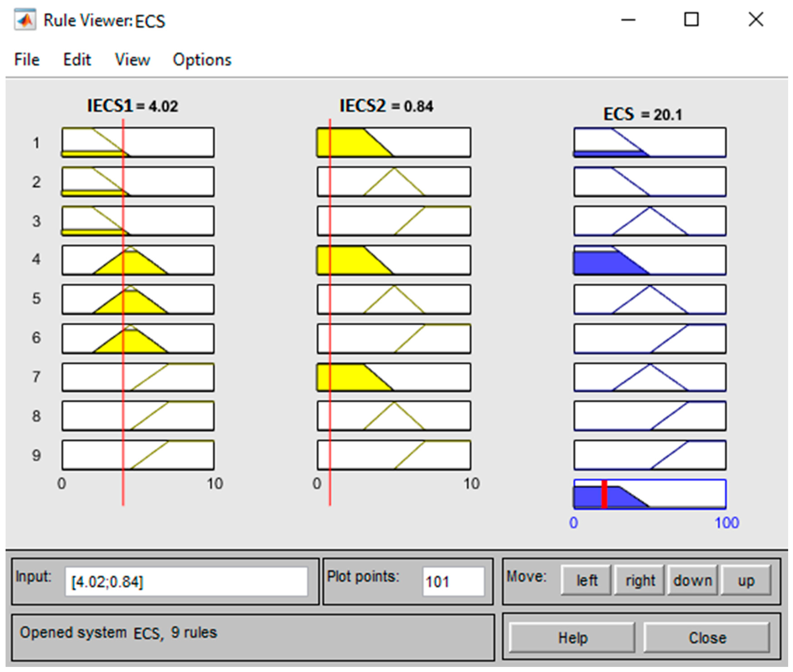Click the aggregated ECS output plot

click(x=650, y=494)
